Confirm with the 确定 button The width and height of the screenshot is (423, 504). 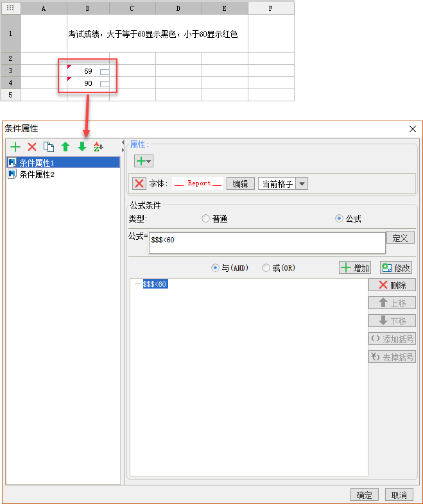click(x=365, y=494)
